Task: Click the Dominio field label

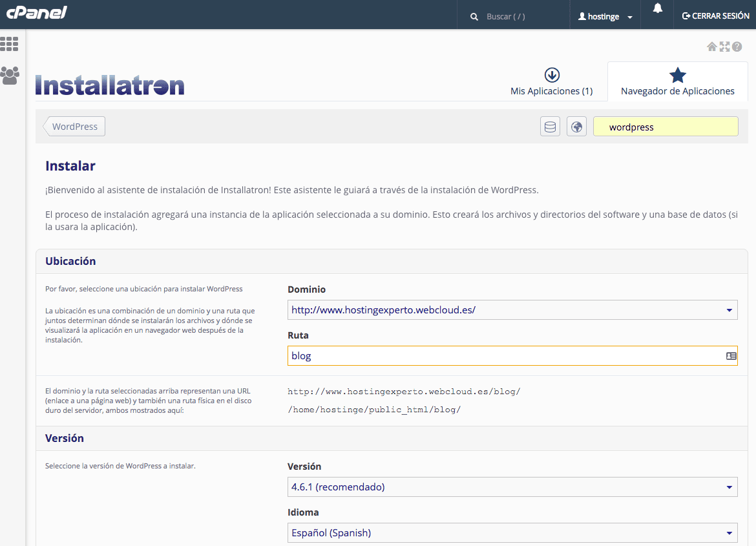Action: (307, 289)
